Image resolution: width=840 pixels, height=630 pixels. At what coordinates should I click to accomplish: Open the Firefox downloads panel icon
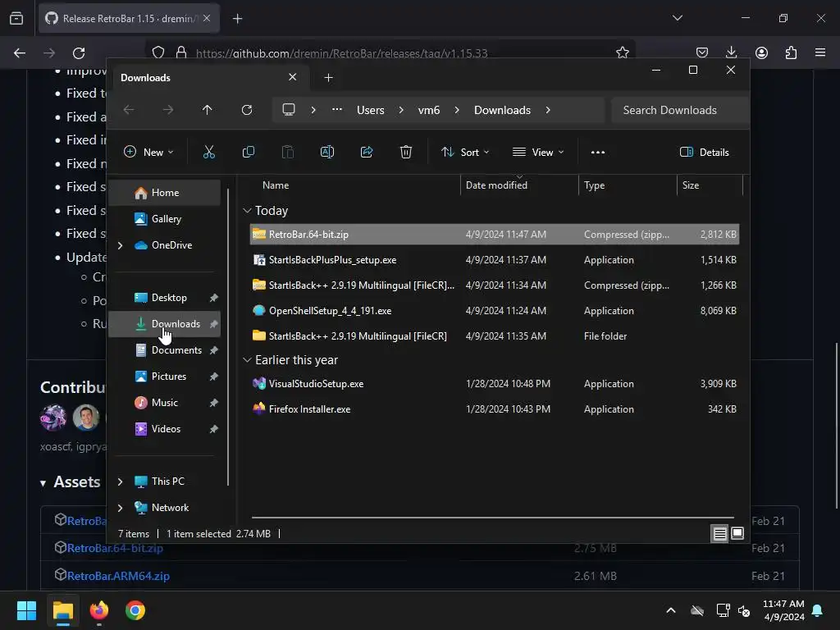[731, 52]
